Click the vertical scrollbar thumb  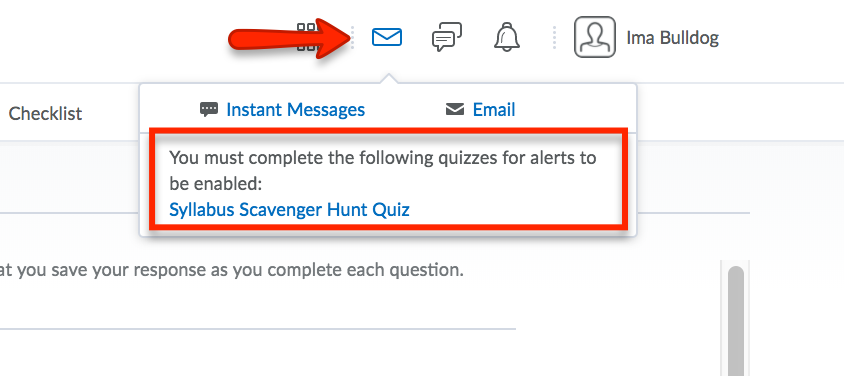pyautogui.click(x=735, y=320)
